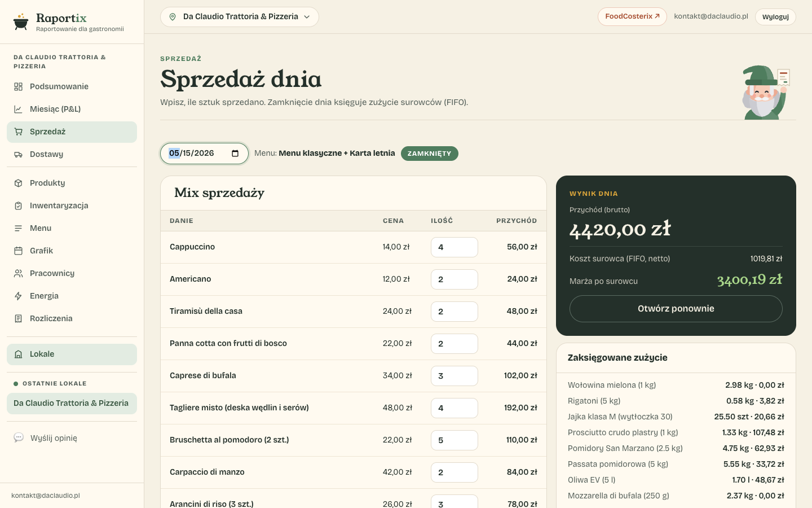Click the wizard mascot illustration
The height and width of the screenshot is (508, 812).
pyautogui.click(x=766, y=92)
